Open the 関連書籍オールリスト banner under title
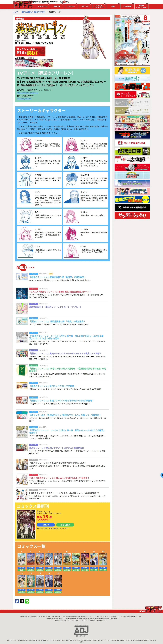This screenshot has height=644, width=163. [34, 63]
